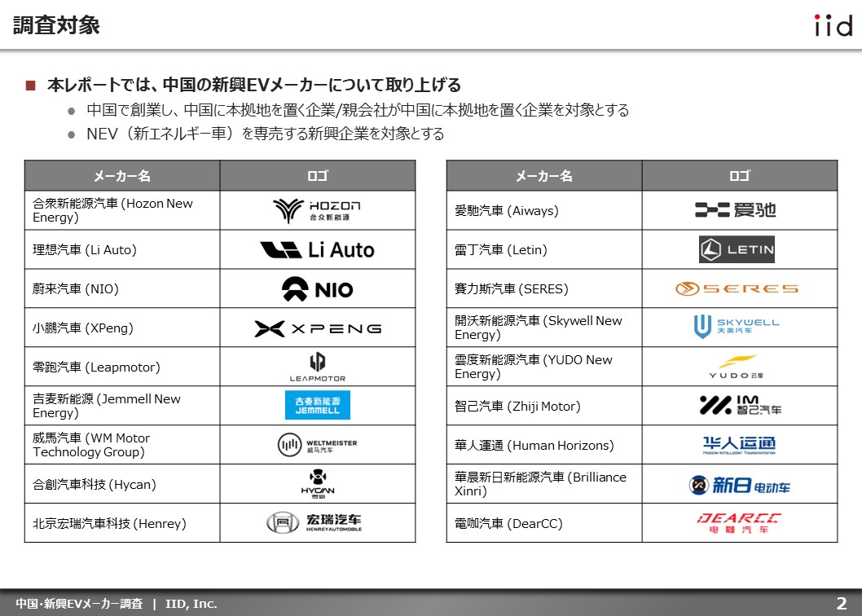The height and width of the screenshot is (616, 862).
Task: Click the YUDO logo
Action: [737, 367]
